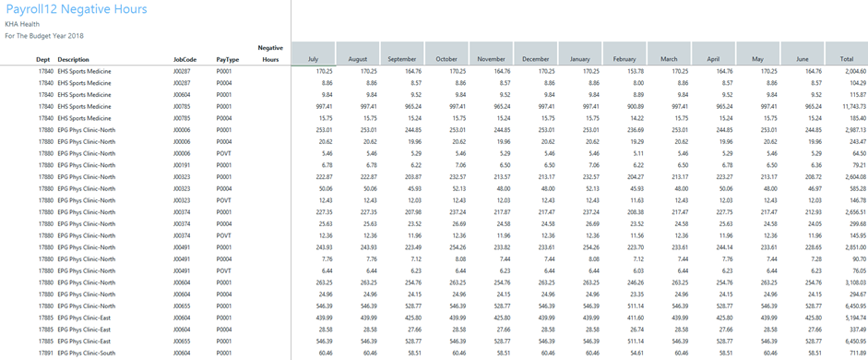Click the Negative Hours column label
Image resolution: width=868 pixels, height=360 pixels.
coord(270,54)
